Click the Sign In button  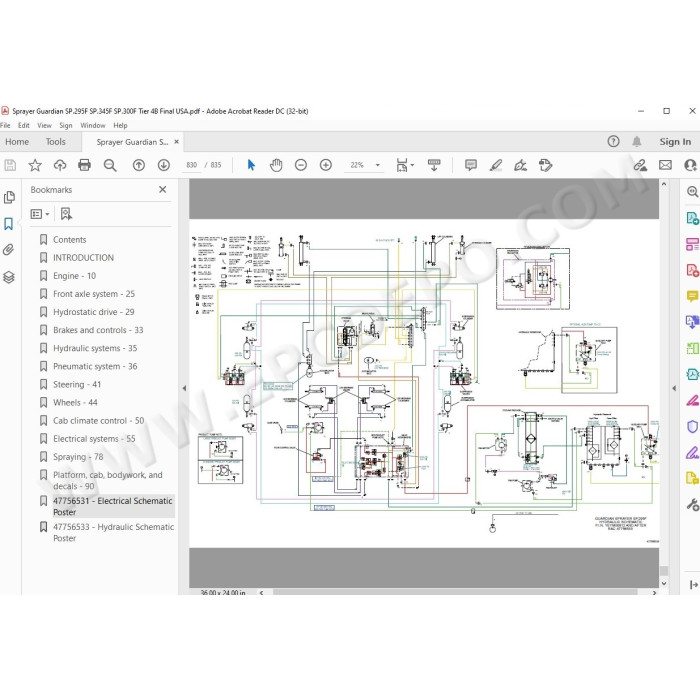pos(675,142)
